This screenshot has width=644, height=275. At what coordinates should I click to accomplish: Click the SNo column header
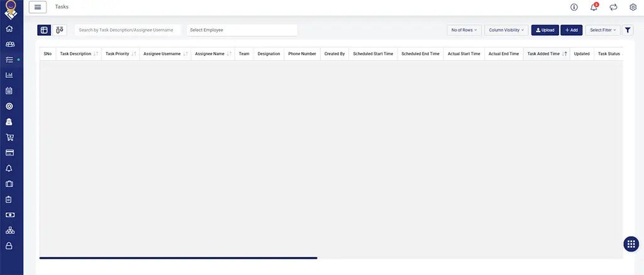coord(48,54)
